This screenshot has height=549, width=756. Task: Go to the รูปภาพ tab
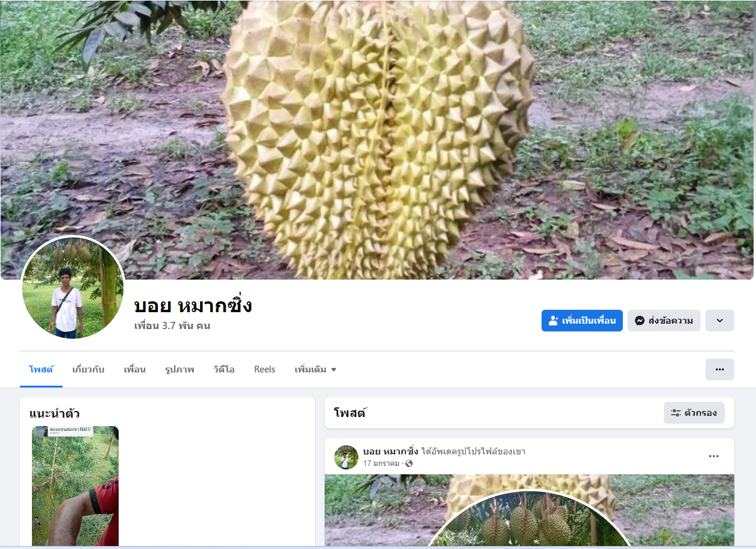[180, 369]
